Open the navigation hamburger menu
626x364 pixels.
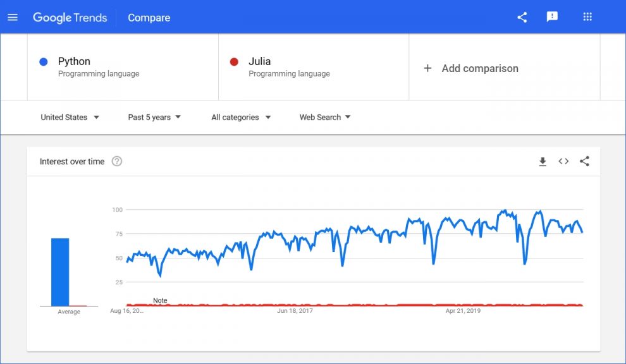[x=13, y=17]
